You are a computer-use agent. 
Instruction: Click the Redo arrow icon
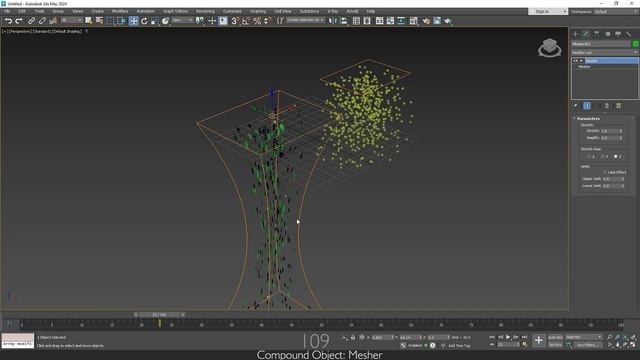pos(19,20)
